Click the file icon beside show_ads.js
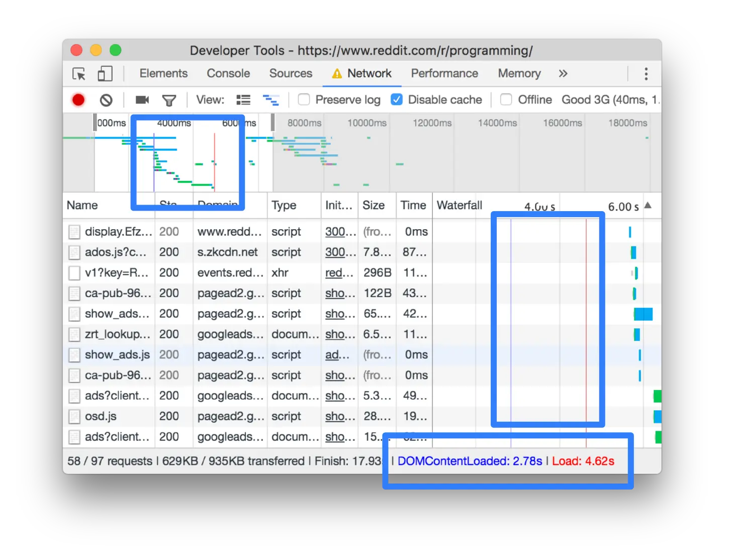 click(x=74, y=355)
